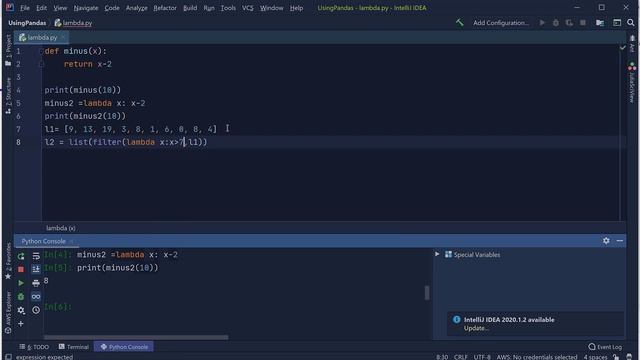Click the Debug bug icon in top toolbar

coord(556,23)
